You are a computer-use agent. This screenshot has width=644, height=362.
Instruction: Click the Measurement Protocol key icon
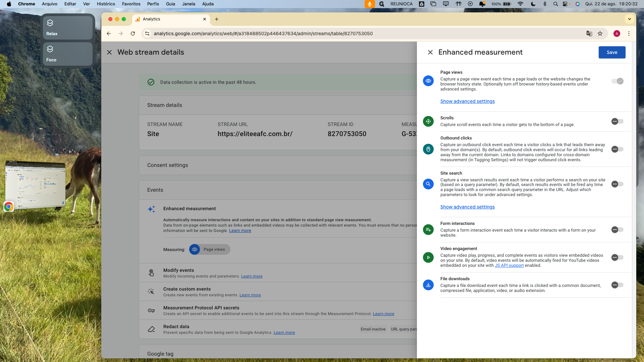click(151, 310)
